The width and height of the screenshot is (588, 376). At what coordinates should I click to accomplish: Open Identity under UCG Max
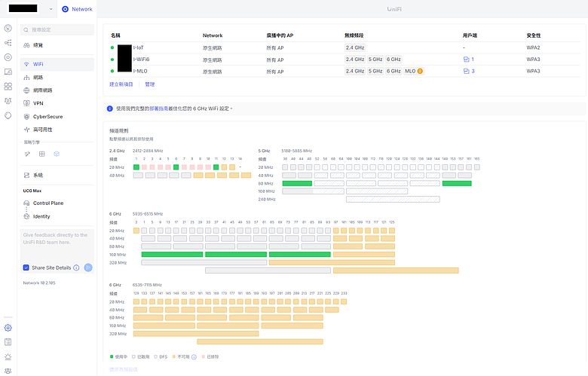(x=57, y=216)
